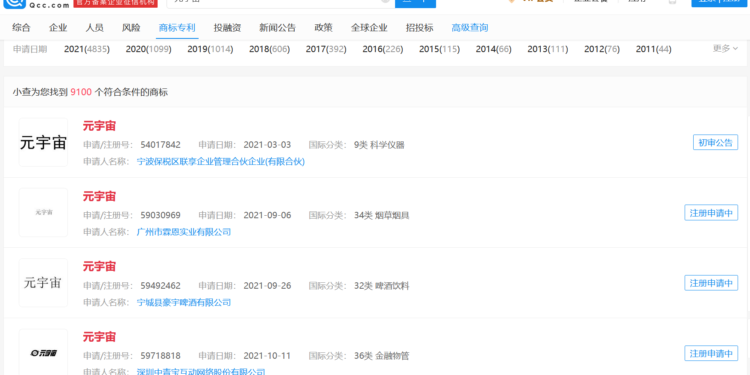
Task: Click the 申请日期 filter label
Action: tap(30, 49)
